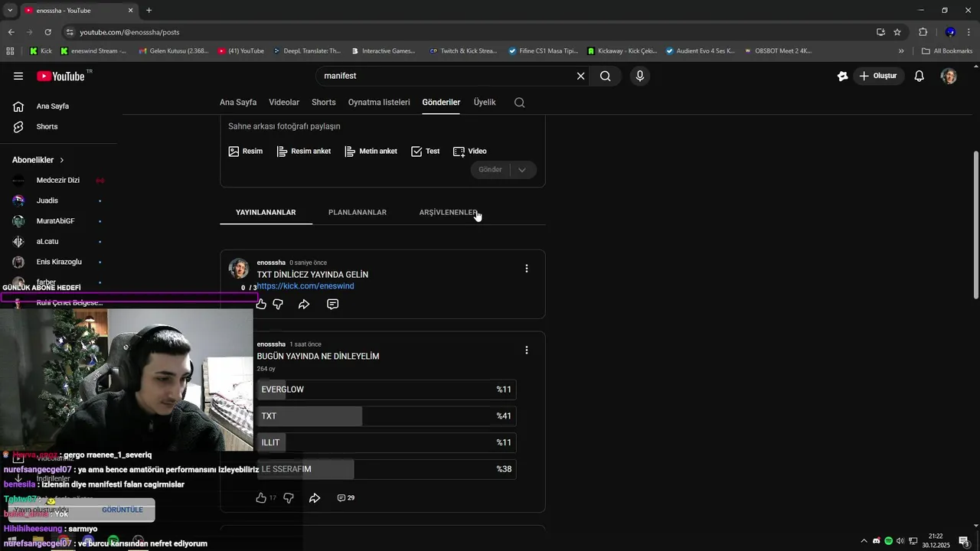
Task: Dislike the TXT DİNLİCEZ post
Action: (x=278, y=304)
